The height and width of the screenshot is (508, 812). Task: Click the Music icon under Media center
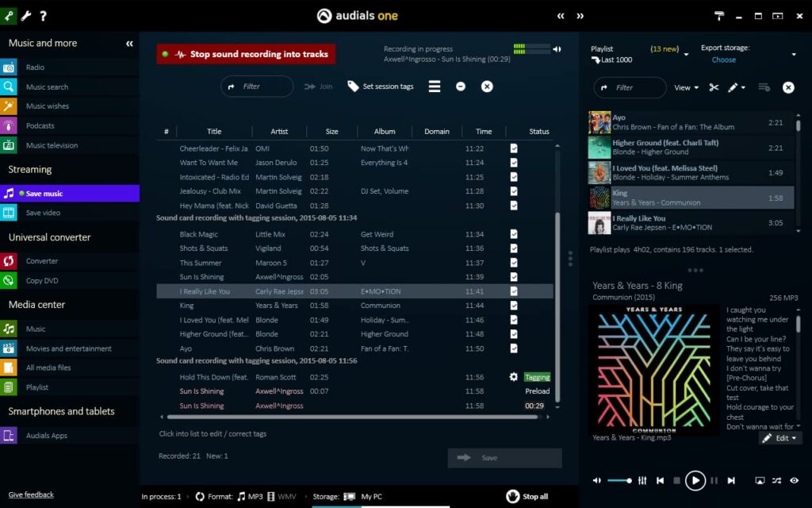(x=8, y=329)
